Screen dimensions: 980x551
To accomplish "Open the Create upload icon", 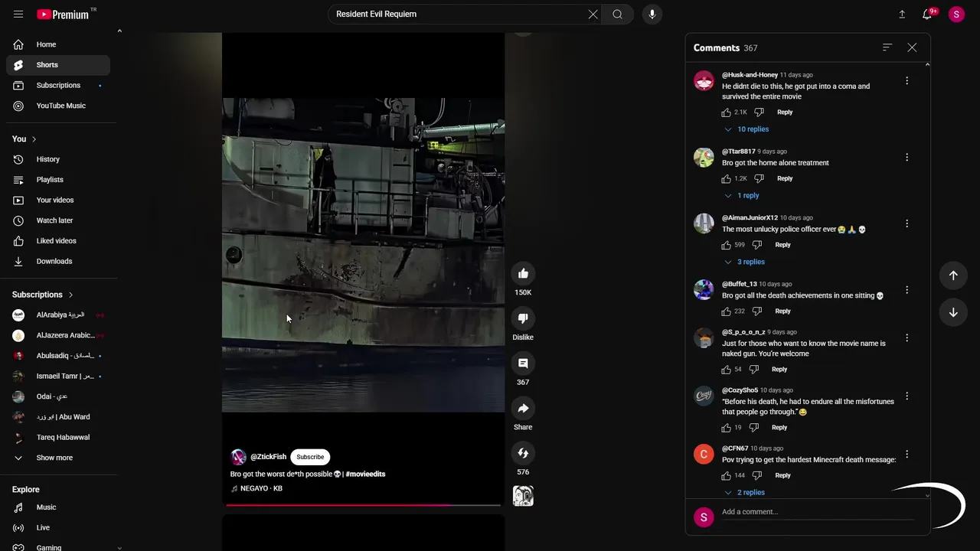I will [902, 14].
